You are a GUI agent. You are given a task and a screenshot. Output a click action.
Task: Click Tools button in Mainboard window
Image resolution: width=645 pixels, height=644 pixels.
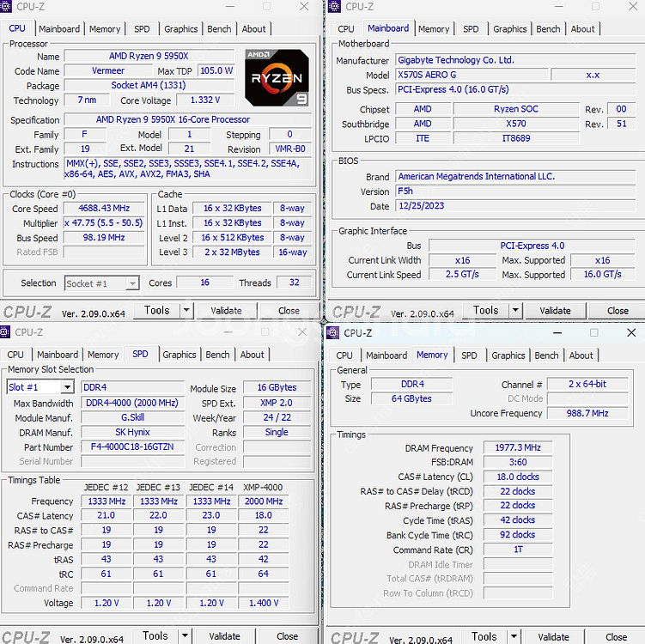click(486, 310)
